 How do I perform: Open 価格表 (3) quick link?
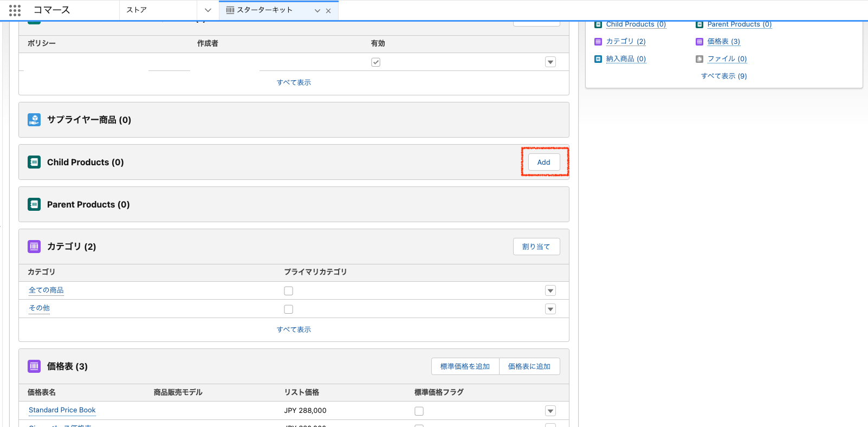point(723,42)
